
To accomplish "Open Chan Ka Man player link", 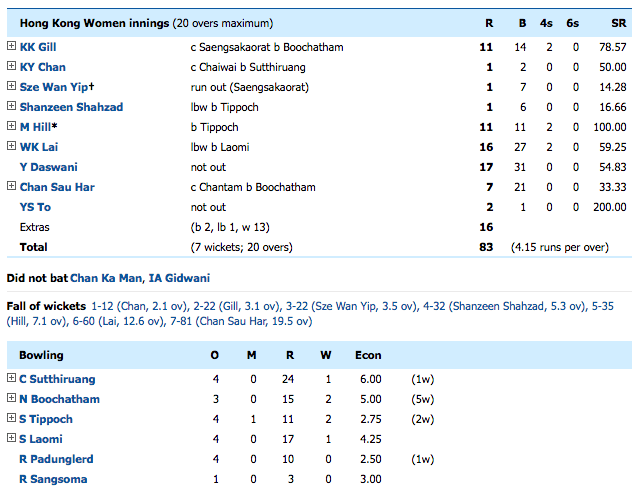I will 103,277.
